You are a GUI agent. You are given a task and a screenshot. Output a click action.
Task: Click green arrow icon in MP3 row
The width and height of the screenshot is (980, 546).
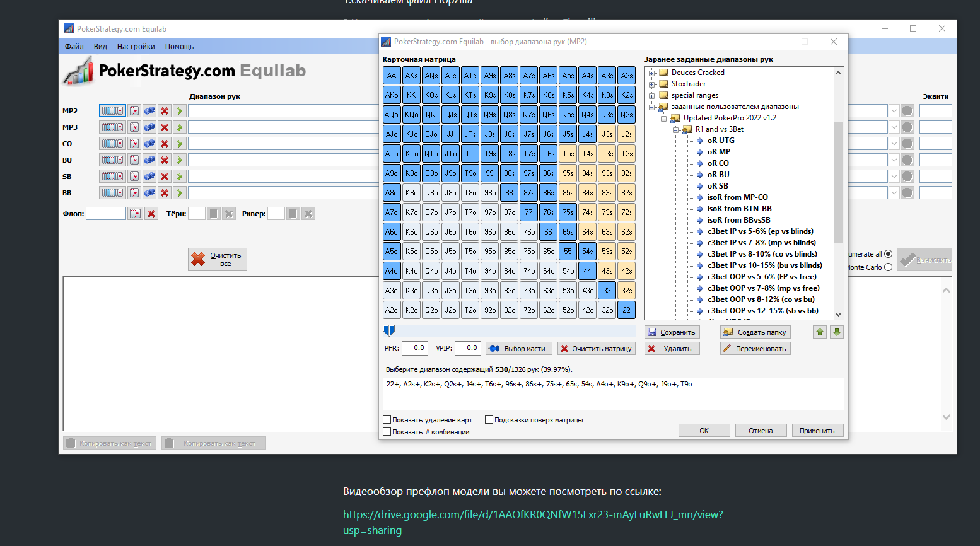pyautogui.click(x=180, y=127)
